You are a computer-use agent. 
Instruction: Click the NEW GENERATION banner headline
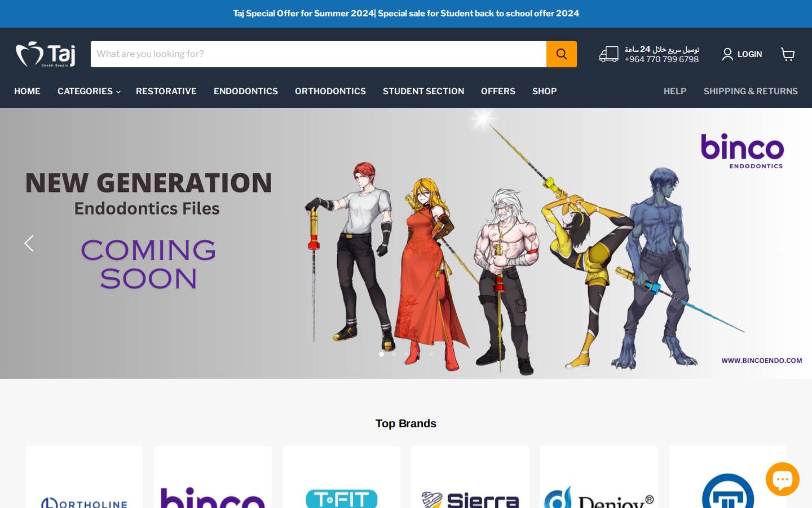pyautogui.click(x=149, y=183)
